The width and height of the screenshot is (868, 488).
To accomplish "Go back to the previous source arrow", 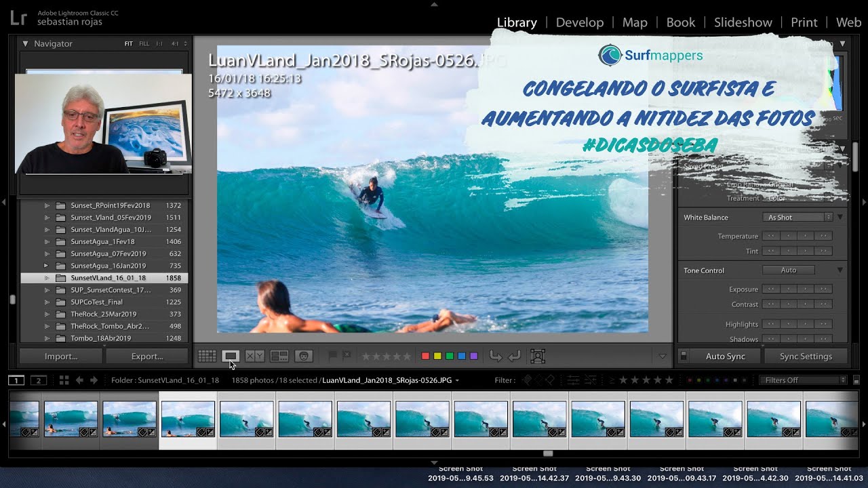I will pos(79,380).
